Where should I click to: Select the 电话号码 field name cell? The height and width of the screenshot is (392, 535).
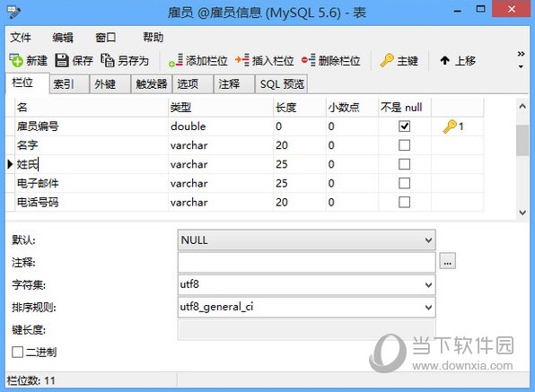(92, 203)
